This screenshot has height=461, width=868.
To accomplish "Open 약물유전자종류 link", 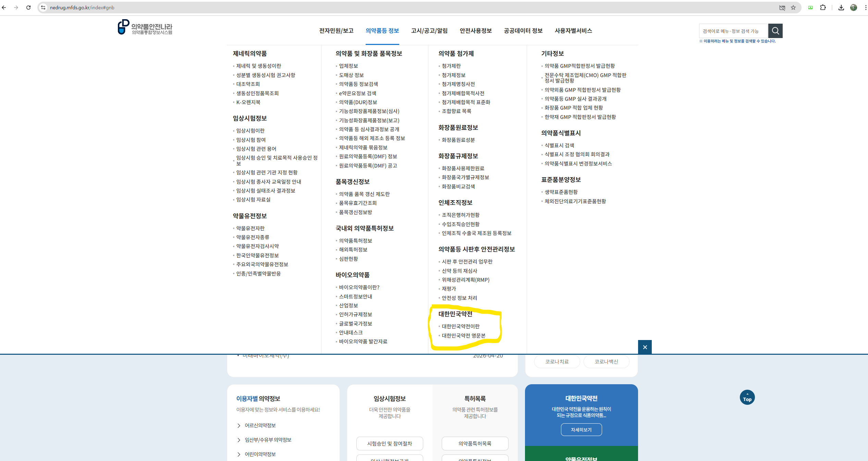I will (253, 237).
